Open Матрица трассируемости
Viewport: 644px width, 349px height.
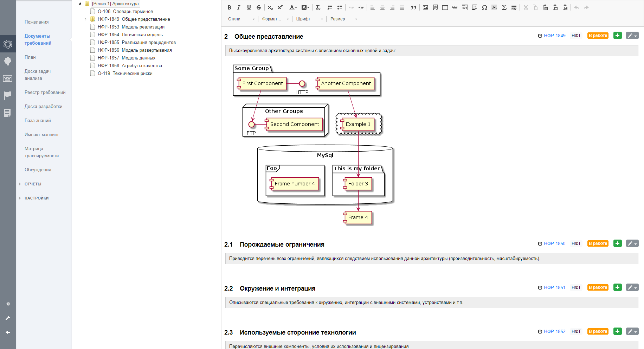41,152
